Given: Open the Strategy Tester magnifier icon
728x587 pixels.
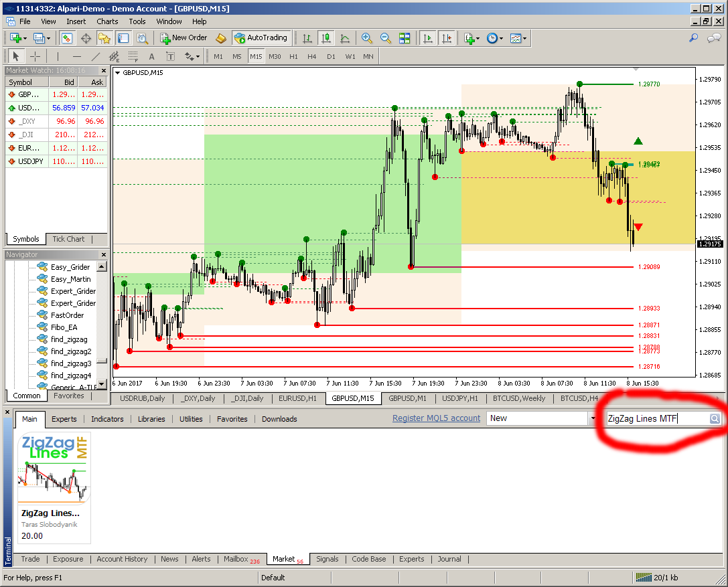Looking at the screenshot, I should tap(142, 38).
